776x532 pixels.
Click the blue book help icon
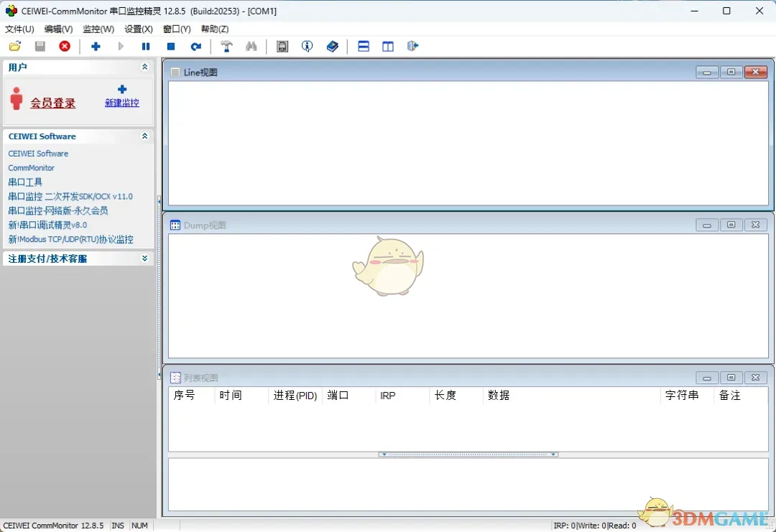(x=332, y=47)
